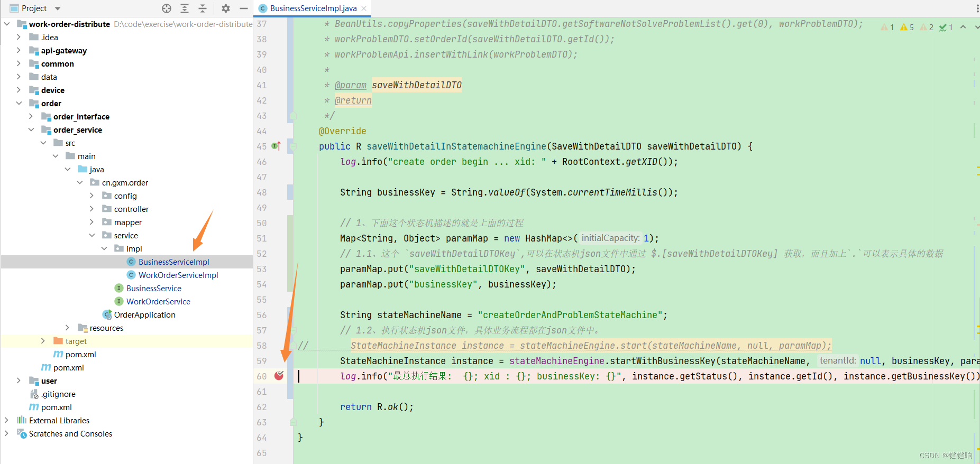980x464 pixels.
Task: Expand the resources folder
Action: pyautogui.click(x=68, y=328)
